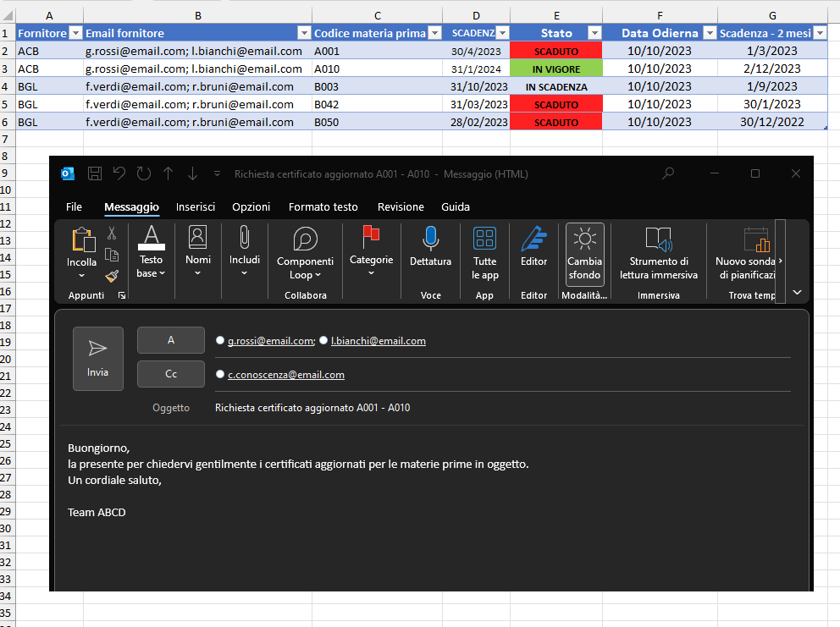This screenshot has width=840, height=627.
Task: Open the Formato testo ribbon tab
Action: click(323, 206)
